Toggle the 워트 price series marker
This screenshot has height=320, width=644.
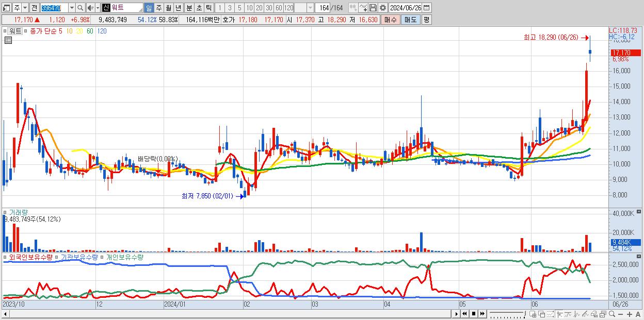(x=6, y=31)
